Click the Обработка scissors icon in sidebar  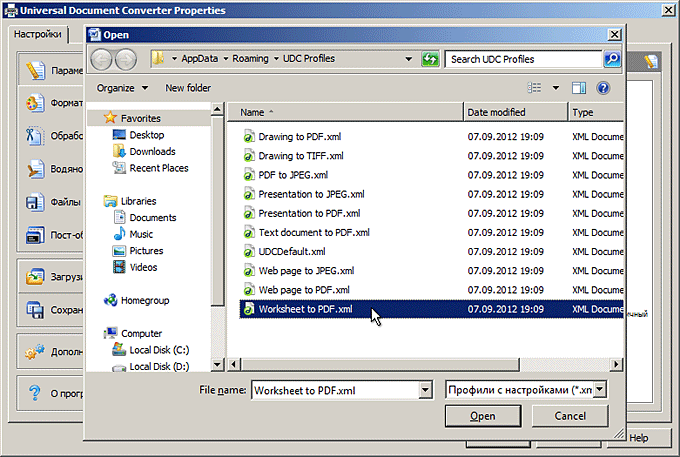pos(34,136)
